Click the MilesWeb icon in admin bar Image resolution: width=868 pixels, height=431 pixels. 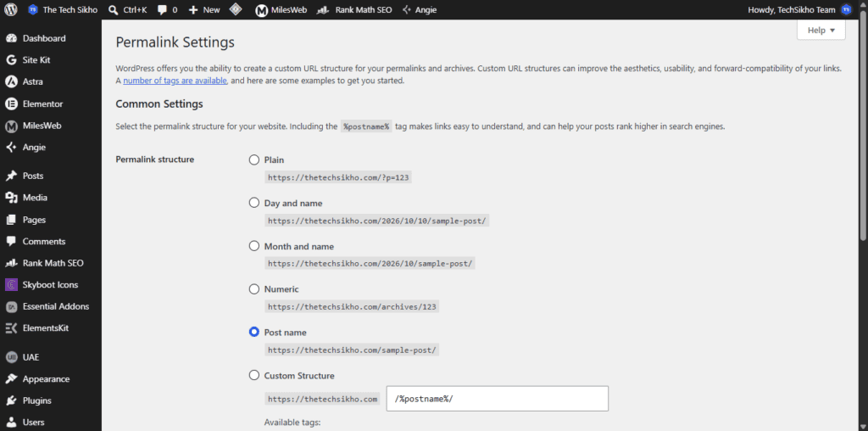261,9
